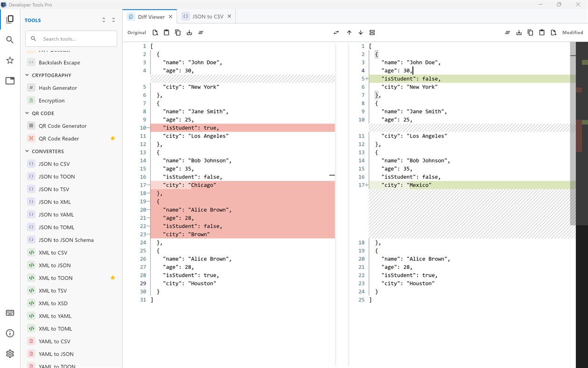This screenshot has width=588, height=368.
Task: Collapse all tool categories
Action: tap(113, 20)
